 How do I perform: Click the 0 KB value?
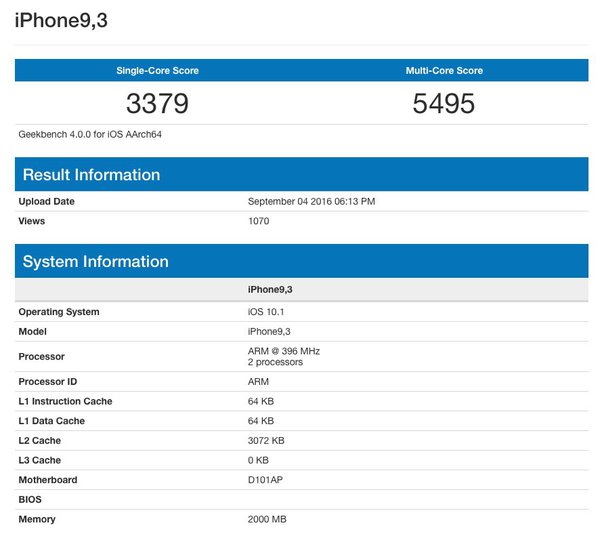[x=258, y=460]
